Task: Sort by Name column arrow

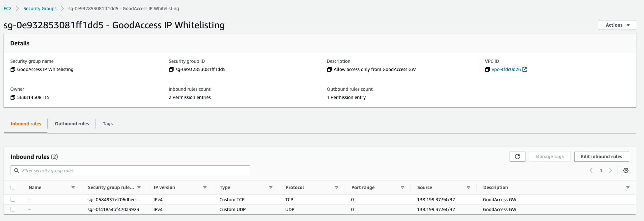Action: tap(73, 187)
